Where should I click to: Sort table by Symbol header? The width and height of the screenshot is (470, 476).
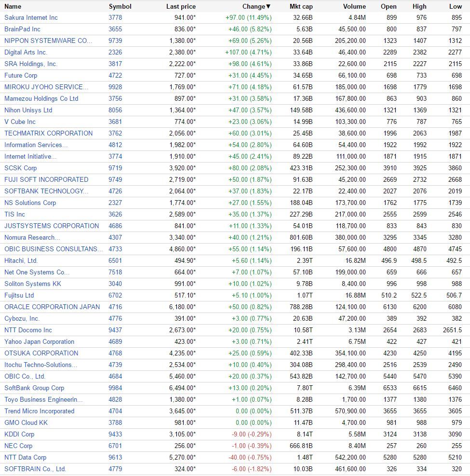click(120, 6)
